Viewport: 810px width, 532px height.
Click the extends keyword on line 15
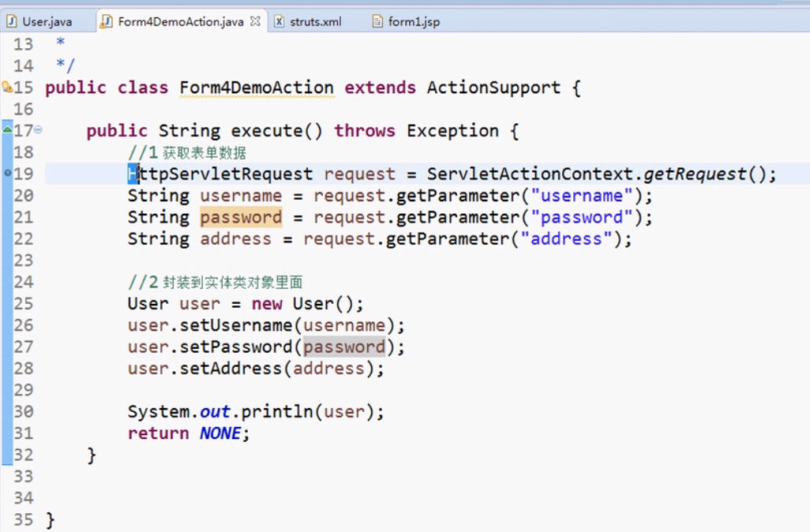click(x=381, y=88)
